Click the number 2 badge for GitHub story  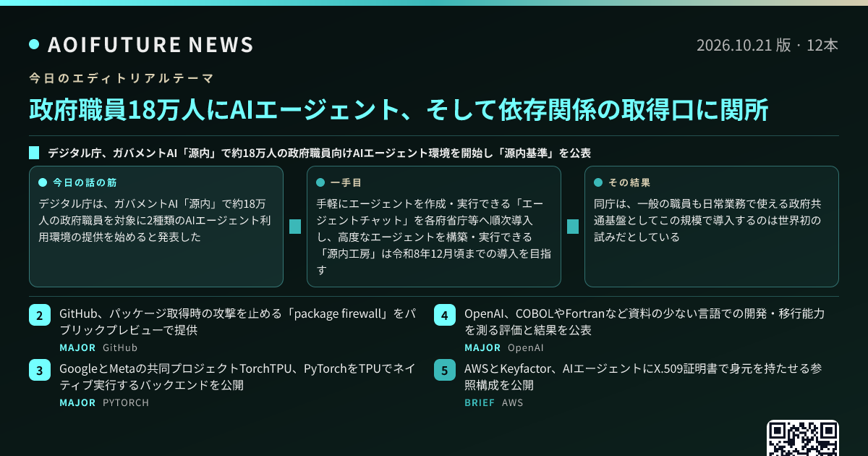click(40, 316)
